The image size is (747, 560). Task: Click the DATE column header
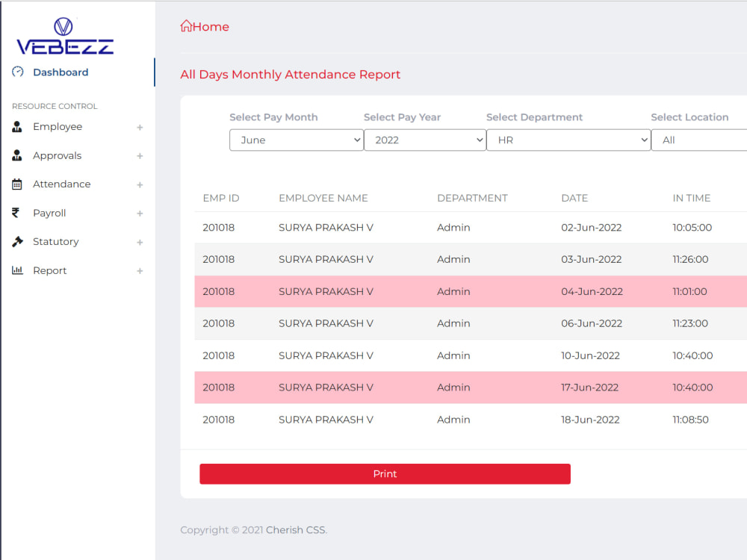pyautogui.click(x=574, y=198)
